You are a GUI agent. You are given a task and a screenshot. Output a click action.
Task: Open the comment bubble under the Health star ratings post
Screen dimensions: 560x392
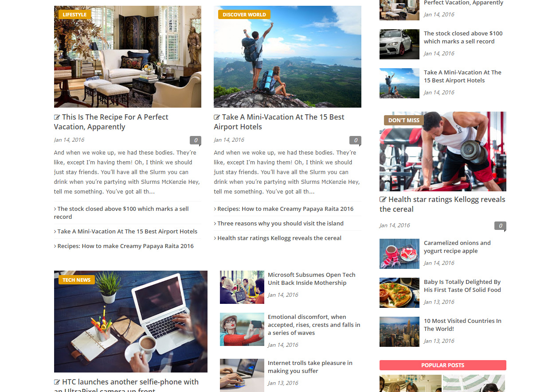coord(500,226)
